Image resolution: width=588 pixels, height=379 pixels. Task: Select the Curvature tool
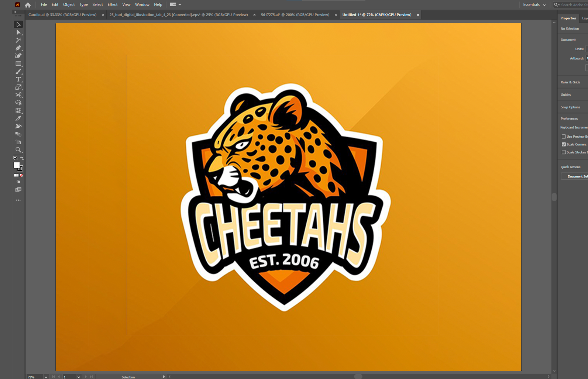18,56
